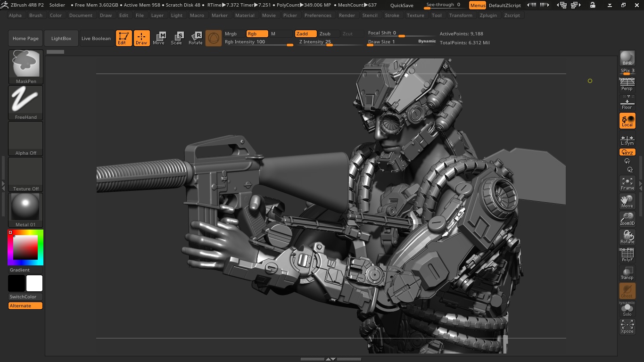Toggle Local symmetry L.Sym
This screenshot has height=362, width=644.
(627, 139)
